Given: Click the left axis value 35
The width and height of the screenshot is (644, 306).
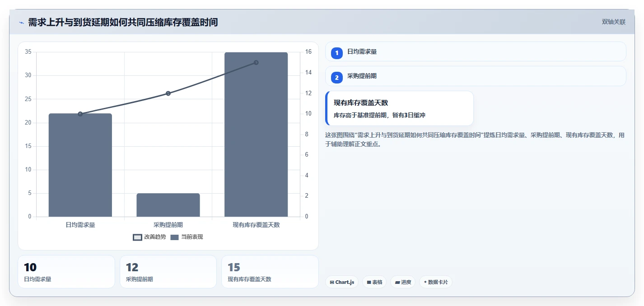Looking at the screenshot, I should 28,52.
